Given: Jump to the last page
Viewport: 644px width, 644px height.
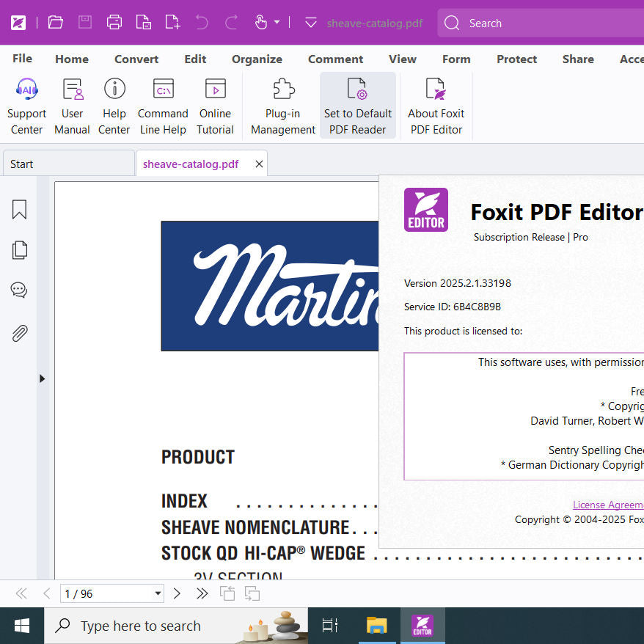Looking at the screenshot, I should coord(202,593).
